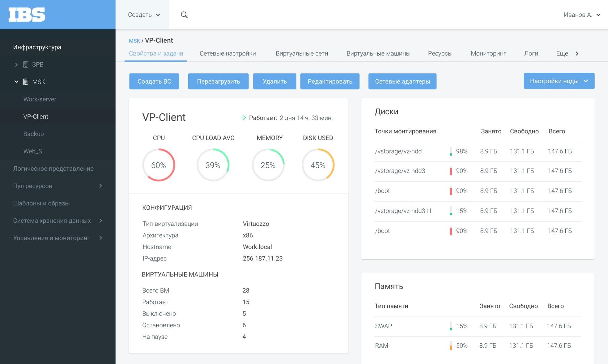
Task: Click the MSK building icon
Action: pos(26,82)
